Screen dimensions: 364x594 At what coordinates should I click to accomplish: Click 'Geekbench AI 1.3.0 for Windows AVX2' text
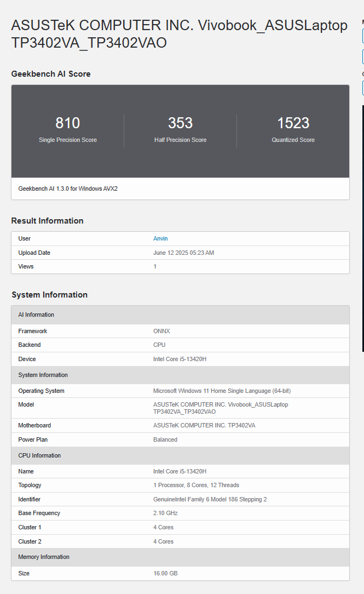[x=68, y=189]
